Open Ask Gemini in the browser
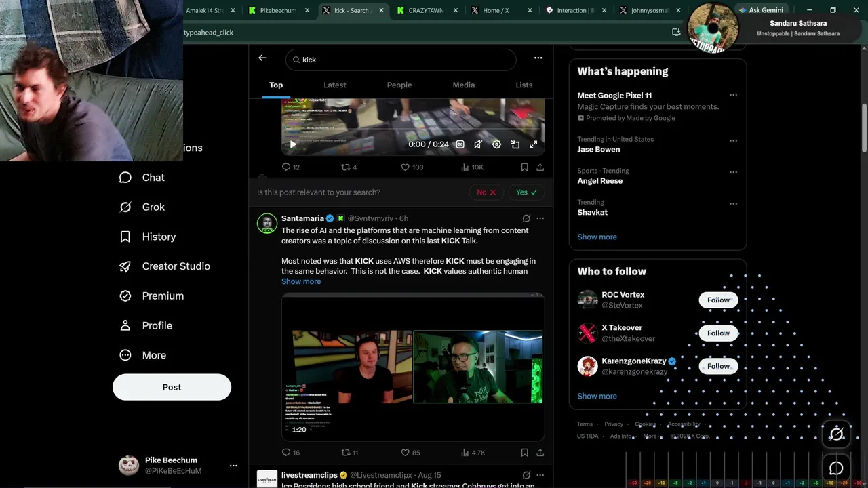 [x=761, y=10]
